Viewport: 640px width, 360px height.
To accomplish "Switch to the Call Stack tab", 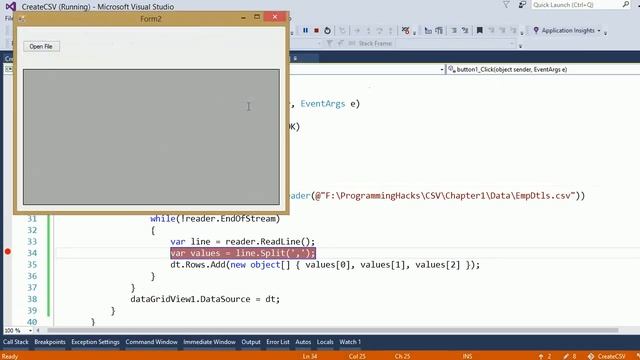I will tap(16, 342).
